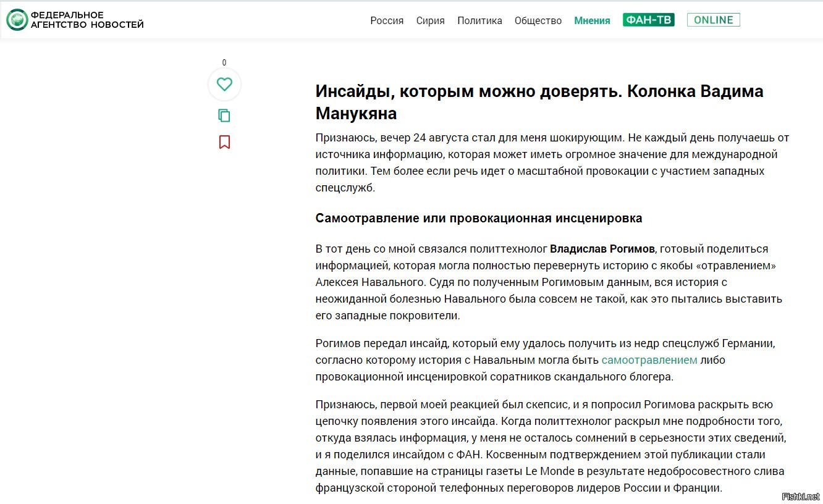Viewport: 823px width, 504px height.
Task: Click the subheading Самоотравление или провокационная инсценировка
Action: click(478, 218)
